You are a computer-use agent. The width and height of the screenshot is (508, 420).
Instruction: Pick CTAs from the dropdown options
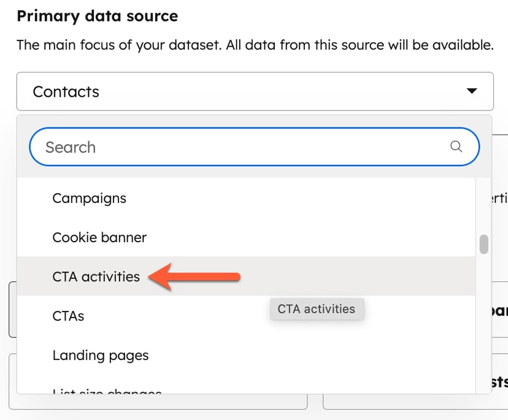click(x=67, y=316)
